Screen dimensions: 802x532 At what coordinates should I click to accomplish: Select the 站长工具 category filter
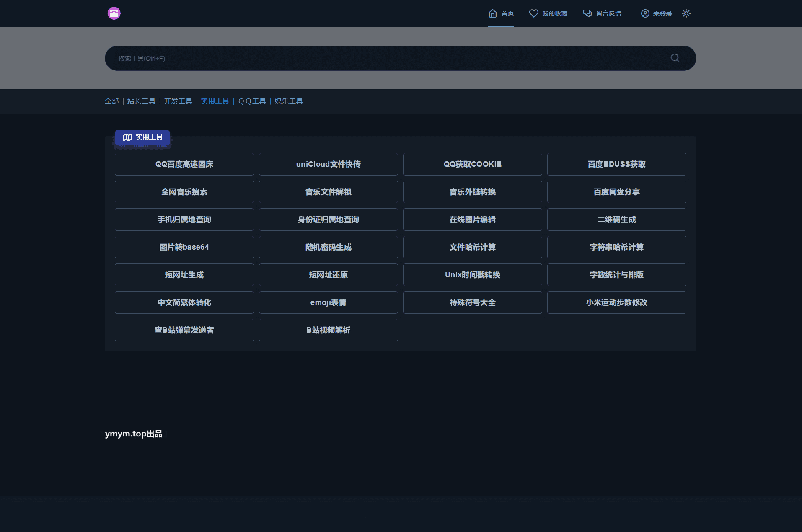point(141,101)
